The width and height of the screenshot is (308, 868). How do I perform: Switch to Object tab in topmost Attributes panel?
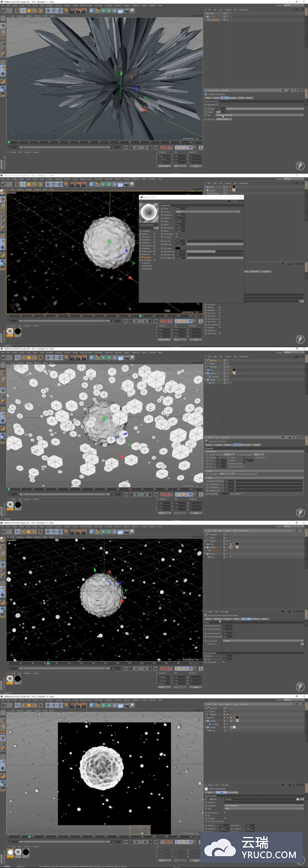coord(225,98)
